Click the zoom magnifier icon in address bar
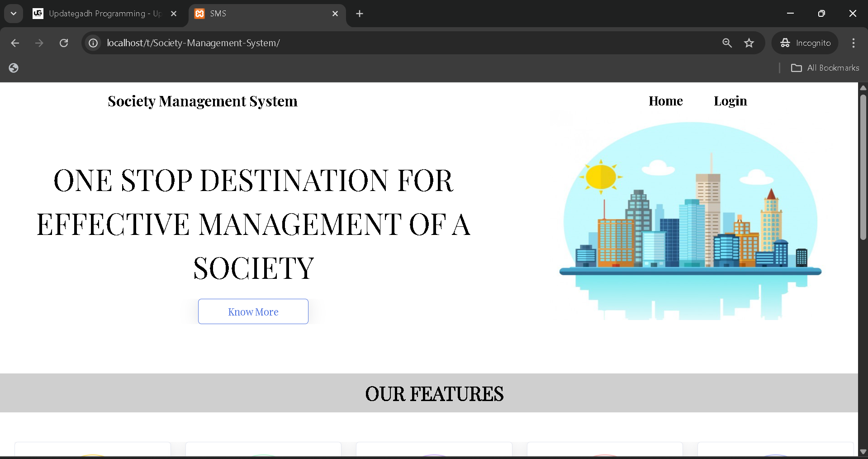868x459 pixels. coord(727,43)
